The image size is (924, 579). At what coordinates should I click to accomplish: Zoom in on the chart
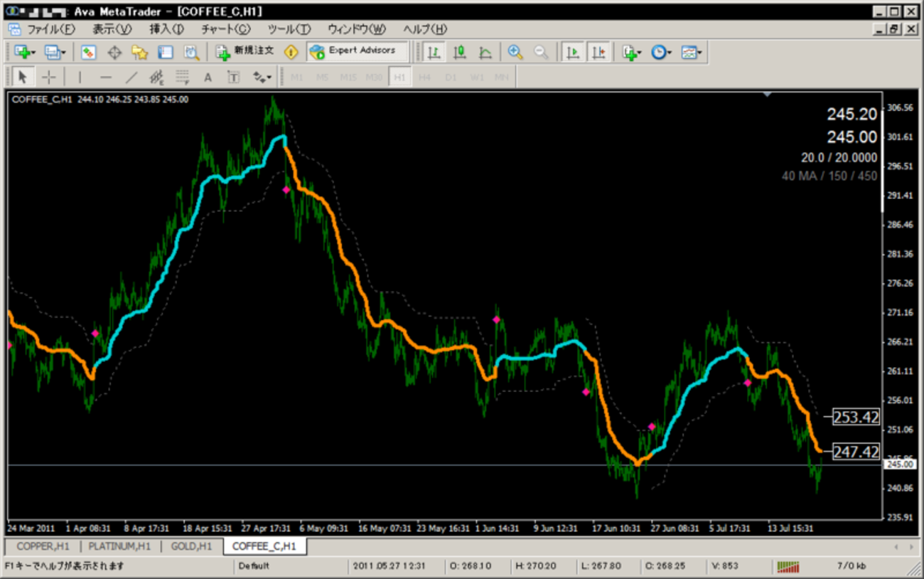click(515, 52)
